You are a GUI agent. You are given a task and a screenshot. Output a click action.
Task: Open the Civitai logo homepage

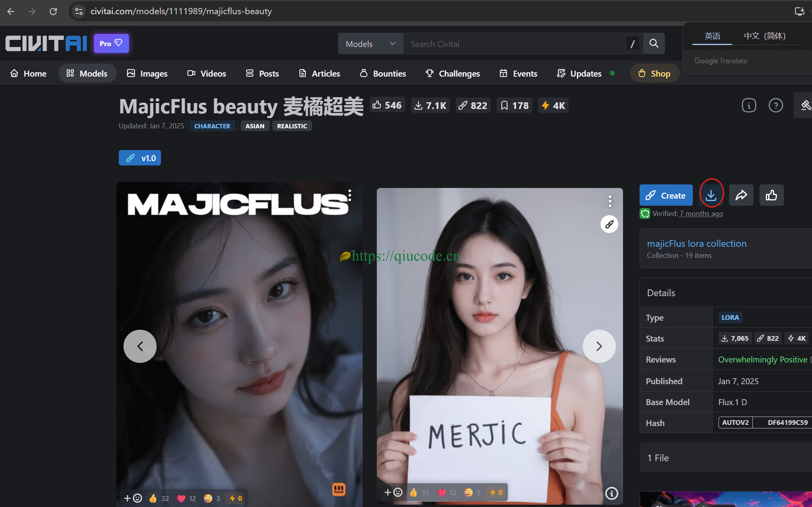tap(46, 43)
